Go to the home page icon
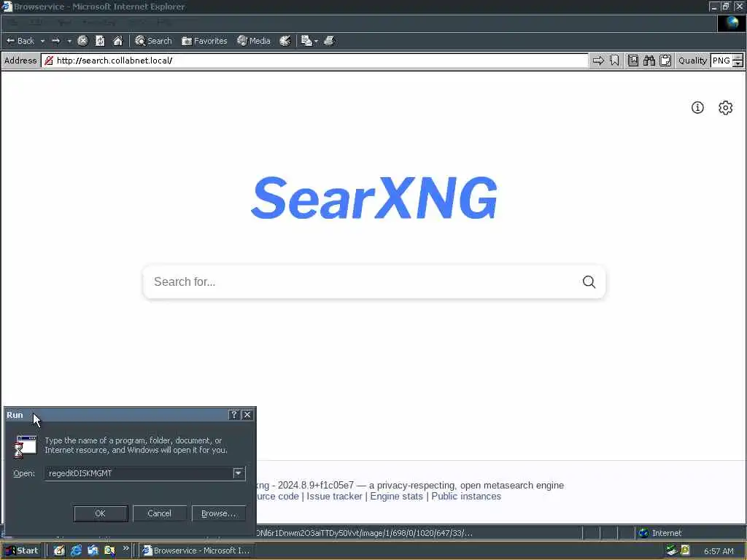 (x=117, y=41)
